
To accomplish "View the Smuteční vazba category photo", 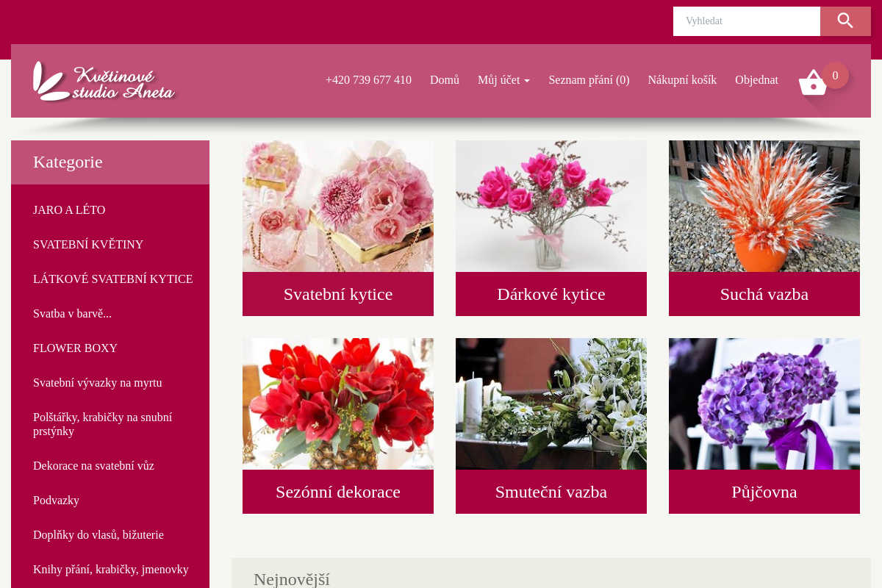I will point(551,404).
